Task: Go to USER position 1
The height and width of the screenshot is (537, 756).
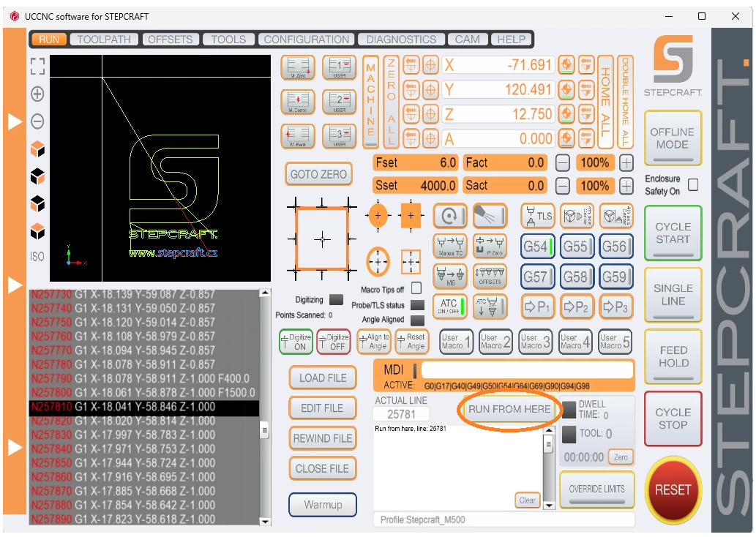Action: coord(340,68)
